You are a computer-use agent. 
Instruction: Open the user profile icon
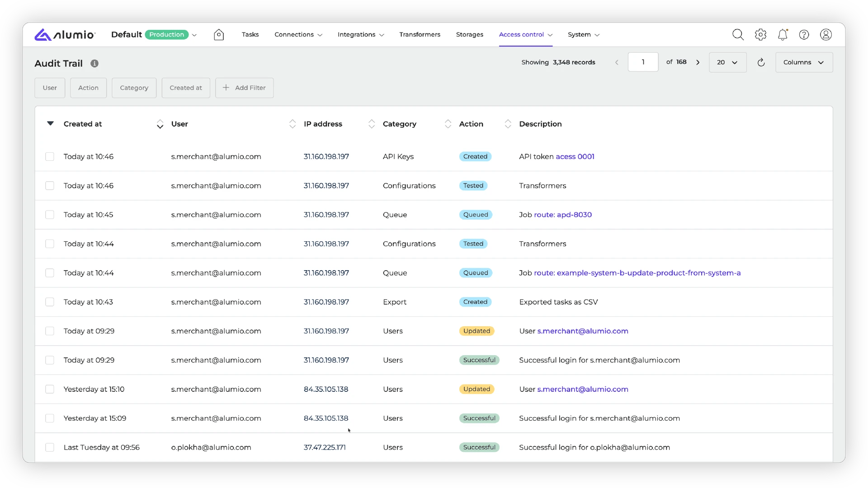coord(826,35)
